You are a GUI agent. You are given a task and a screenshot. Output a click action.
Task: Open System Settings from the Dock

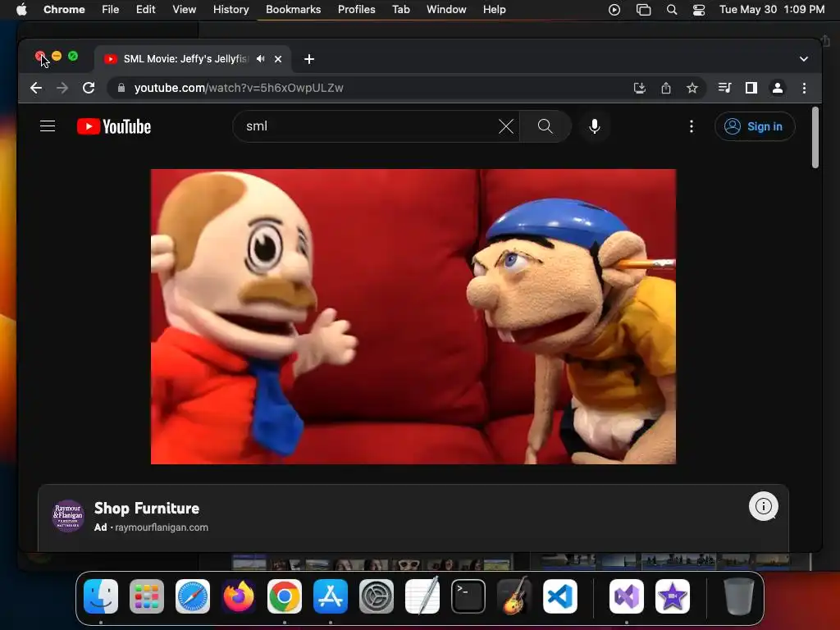[376, 596]
